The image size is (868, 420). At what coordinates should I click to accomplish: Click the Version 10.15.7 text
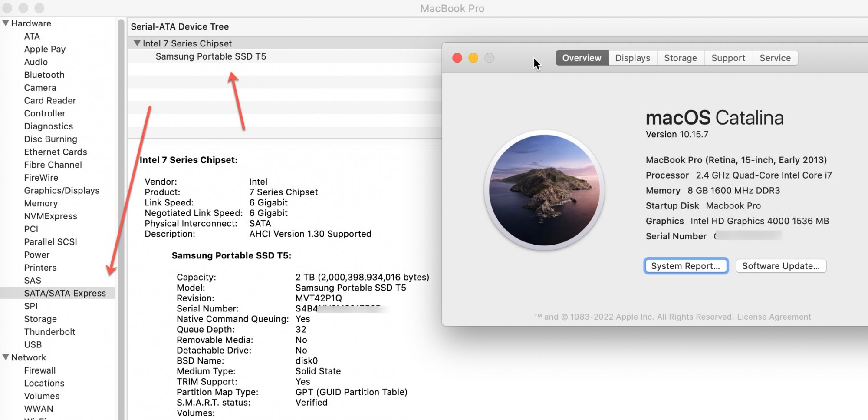(x=677, y=134)
